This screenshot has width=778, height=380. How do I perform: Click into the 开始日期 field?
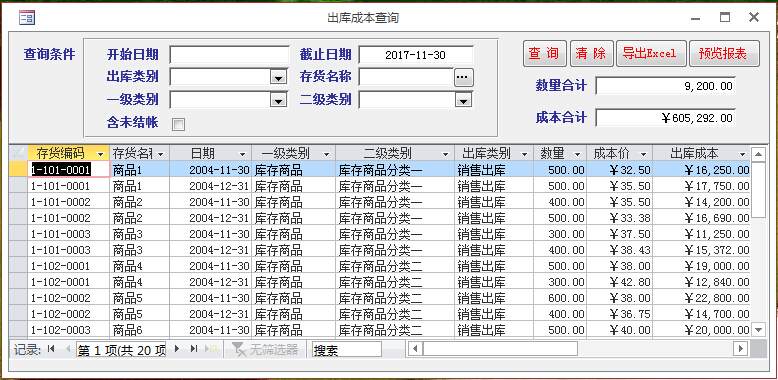pyautogui.click(x=229, y=55)
